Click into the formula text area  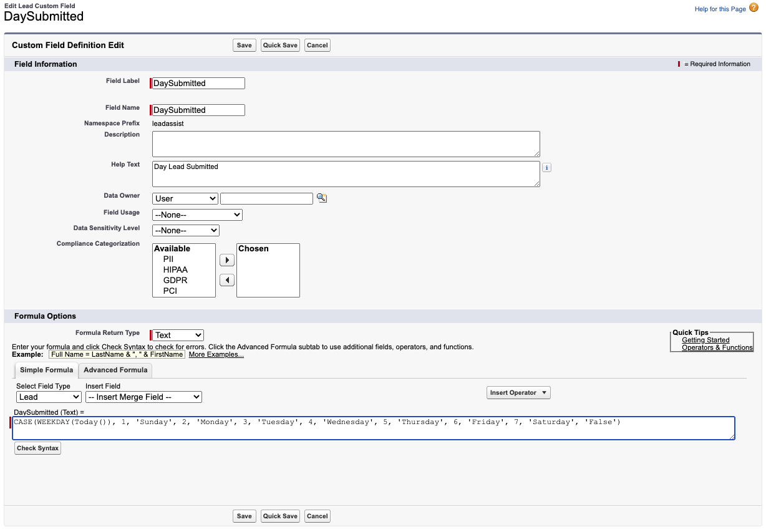click(374, 428)
